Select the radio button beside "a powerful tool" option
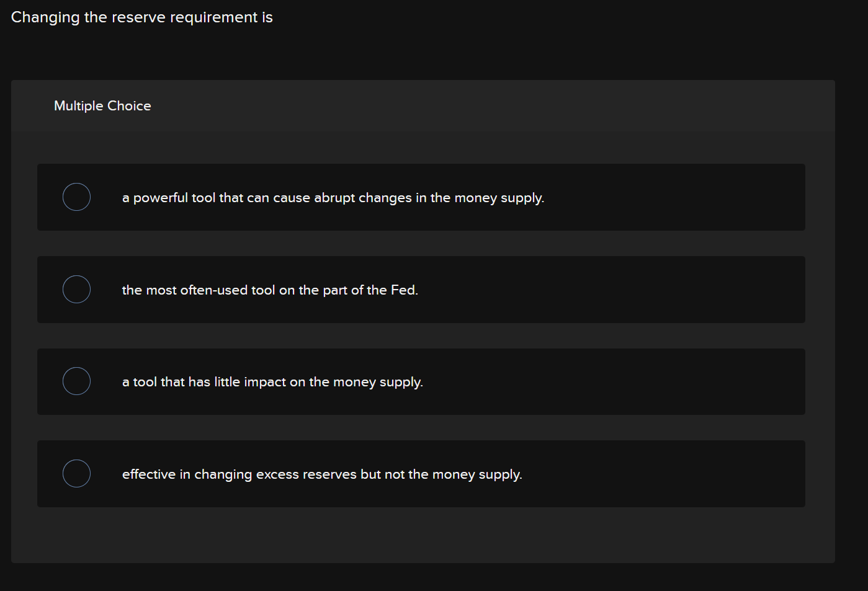Screen dimensions: 868x591 point(76,197)
